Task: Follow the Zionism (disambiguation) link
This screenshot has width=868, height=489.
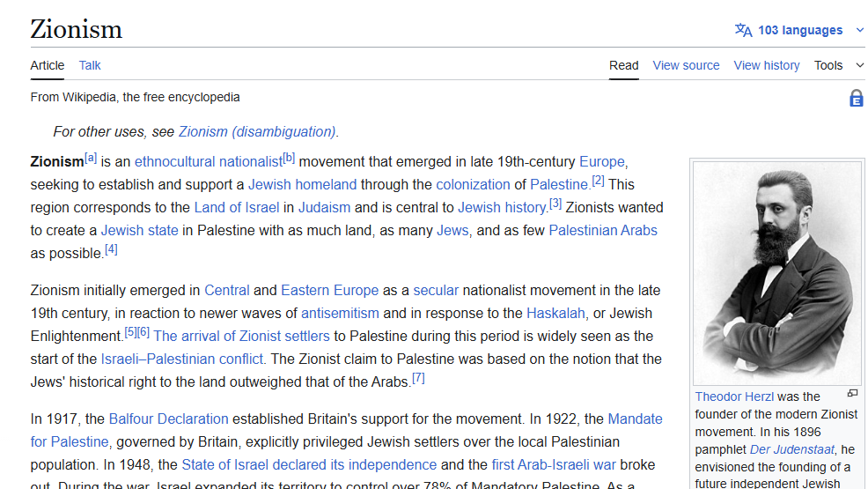Action: [x=257, y=132]
